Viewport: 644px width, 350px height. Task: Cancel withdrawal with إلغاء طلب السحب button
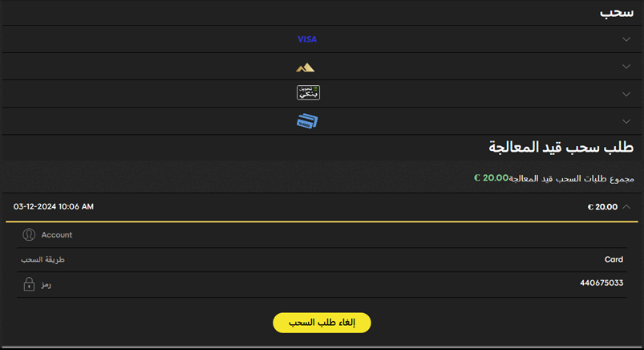coord(322,323)
